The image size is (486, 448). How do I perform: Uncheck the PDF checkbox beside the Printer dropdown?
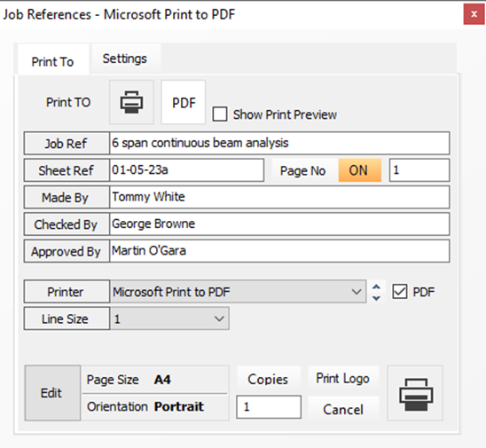tap(399, 292)
